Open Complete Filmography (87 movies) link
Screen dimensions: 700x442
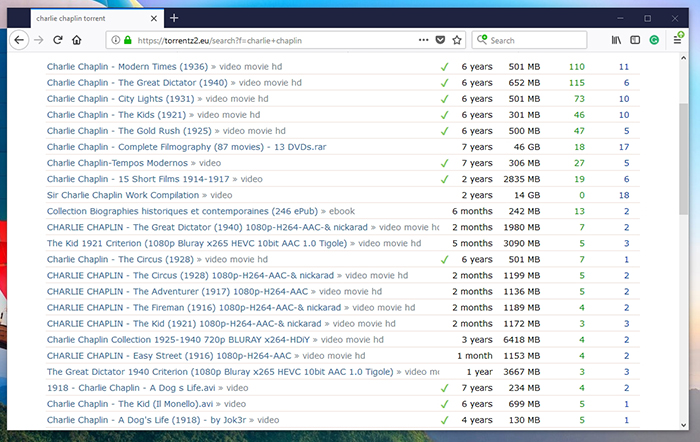click(187, 147)
